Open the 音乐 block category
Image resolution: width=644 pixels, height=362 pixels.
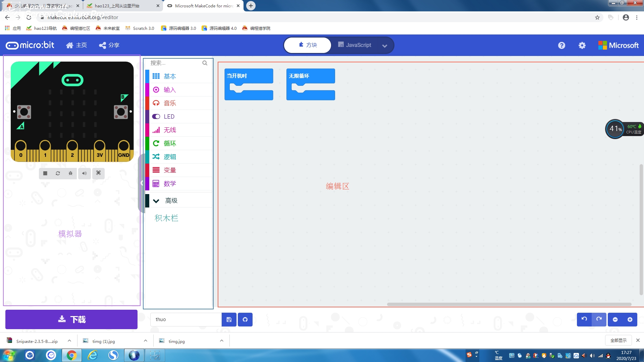[x=179, y=103]
